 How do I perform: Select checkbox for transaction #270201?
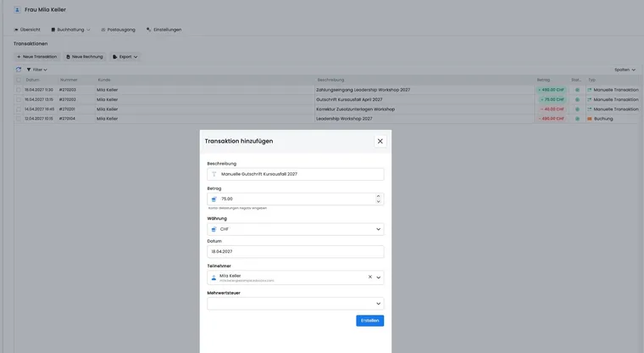(x=19, y=109)
